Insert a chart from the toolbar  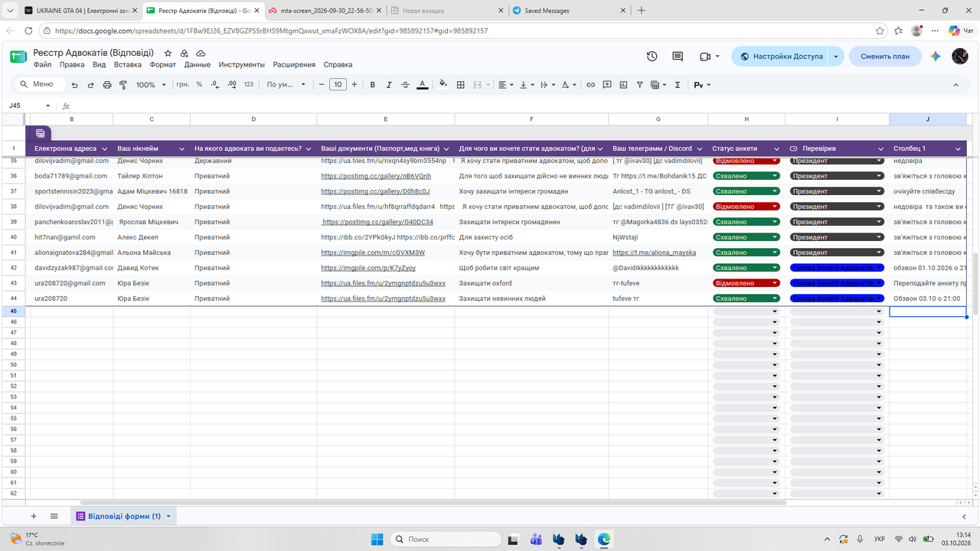coord(623,85)
